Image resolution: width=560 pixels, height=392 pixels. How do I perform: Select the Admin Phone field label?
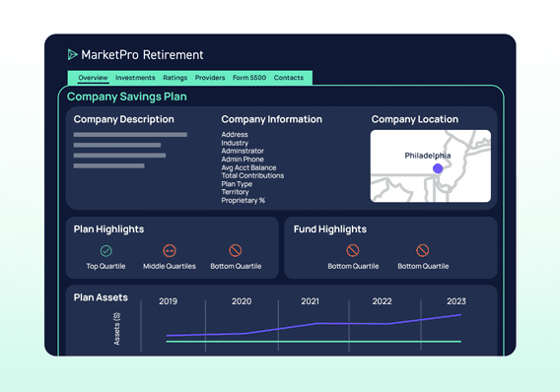pos(243,160)
